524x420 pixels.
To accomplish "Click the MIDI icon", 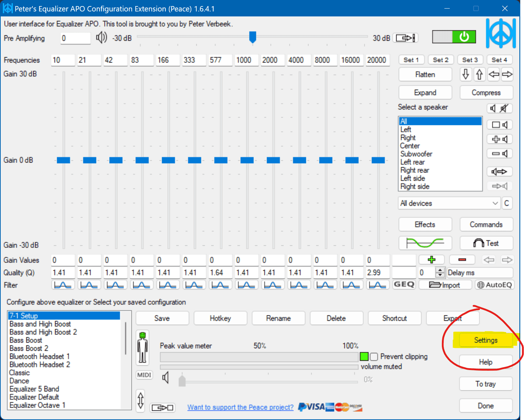I will (144, 375).
